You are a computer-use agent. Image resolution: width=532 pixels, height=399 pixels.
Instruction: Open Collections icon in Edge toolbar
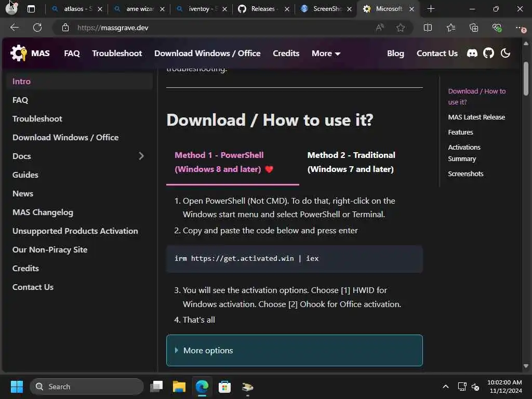tap(474, 28)
